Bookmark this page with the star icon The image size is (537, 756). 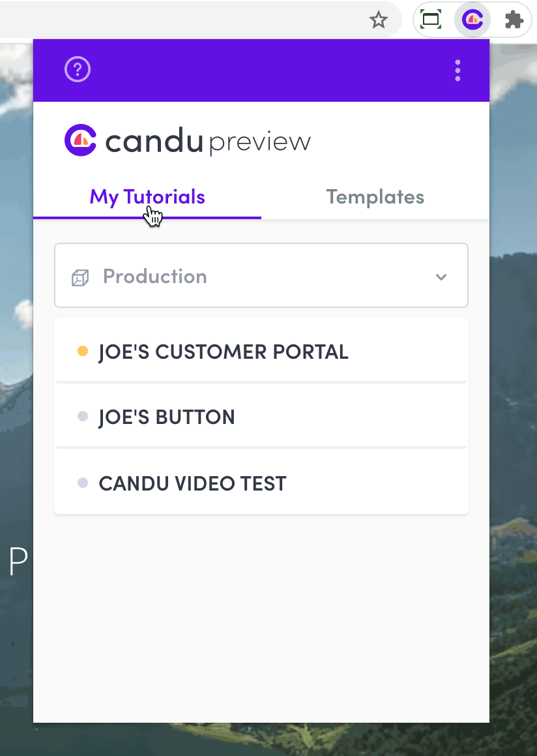point(379,20)
